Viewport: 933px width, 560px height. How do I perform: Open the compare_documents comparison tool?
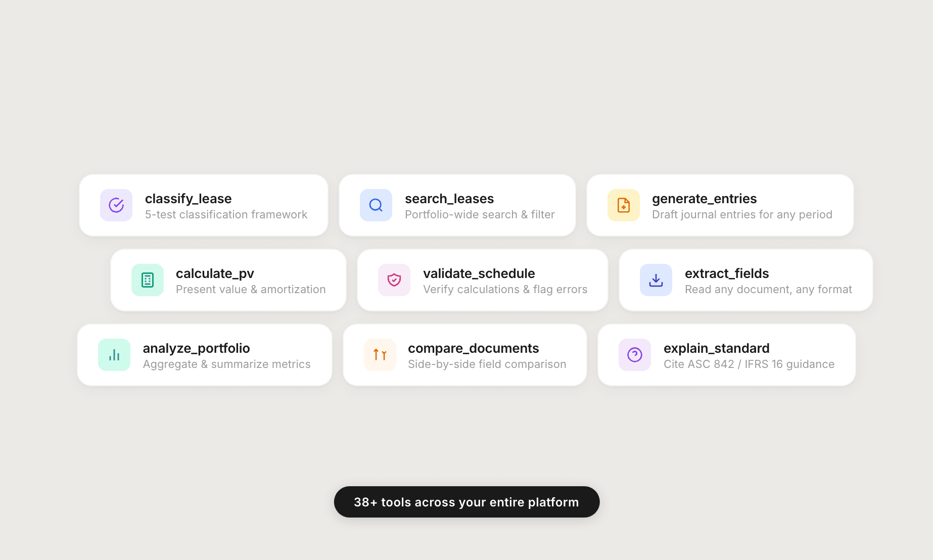[x=464, y=355]
